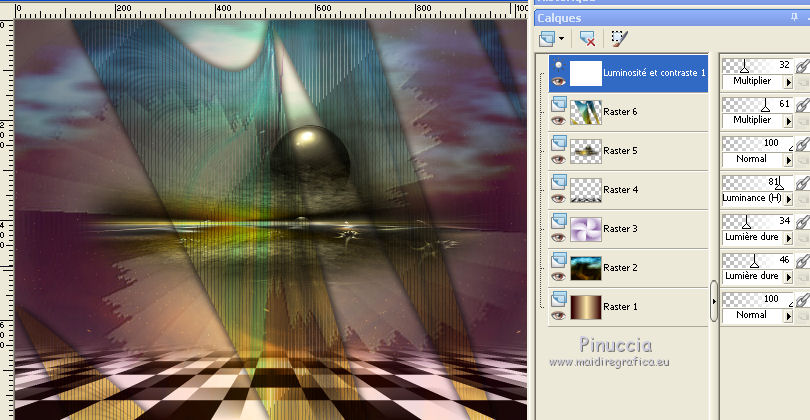This screenshot has height=420, width=810.
Task: Open the new layer type dropdown arrow
Action: point(562,39)
